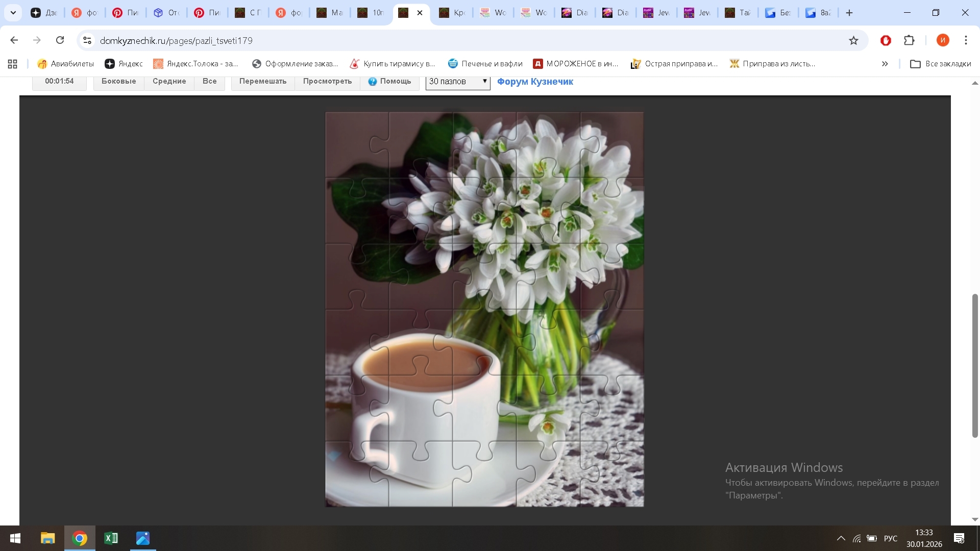
Task: Open Excel from the taskbar
Action: coord(111,538)
